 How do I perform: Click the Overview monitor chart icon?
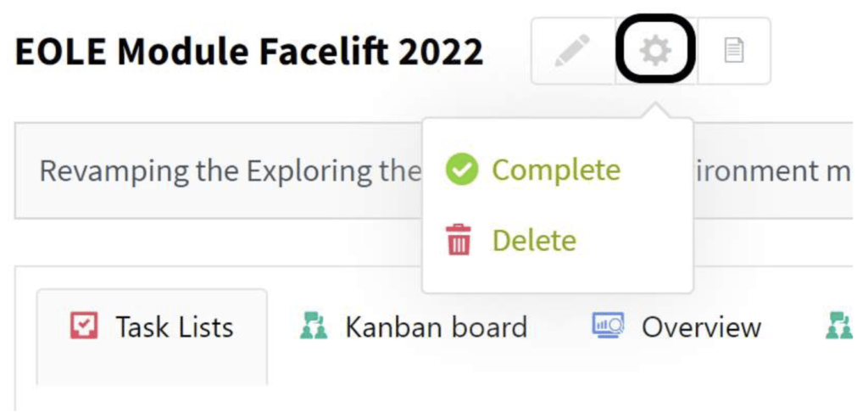[x=608, y=326]
